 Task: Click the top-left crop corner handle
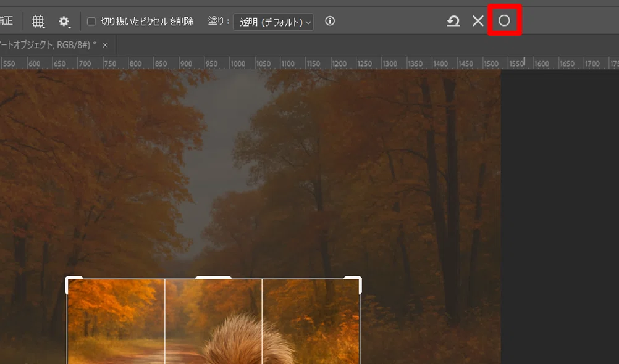74,284
